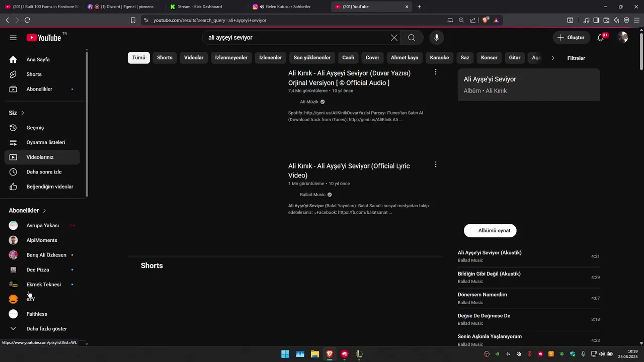Open Videolarınız in sidebar
Viewport: 644px width, 362px height.
(x=42, y=157)
